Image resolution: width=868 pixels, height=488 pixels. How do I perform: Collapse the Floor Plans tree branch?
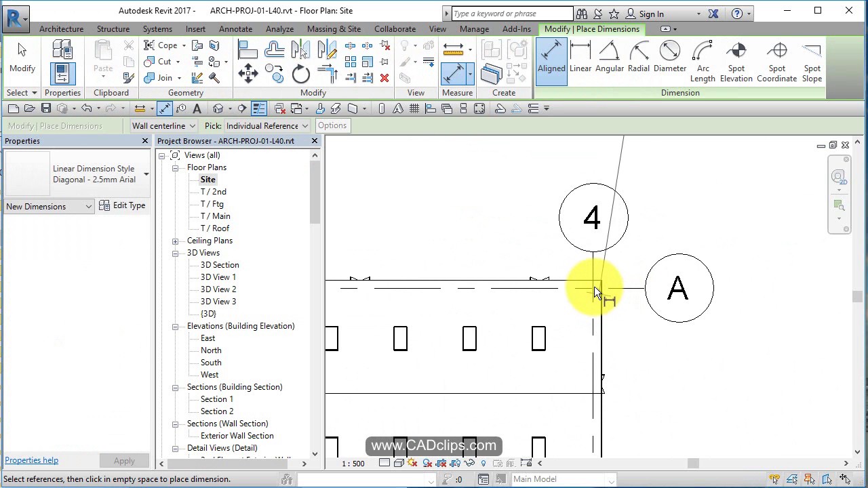pyautogui.click(x=175, y=167)
